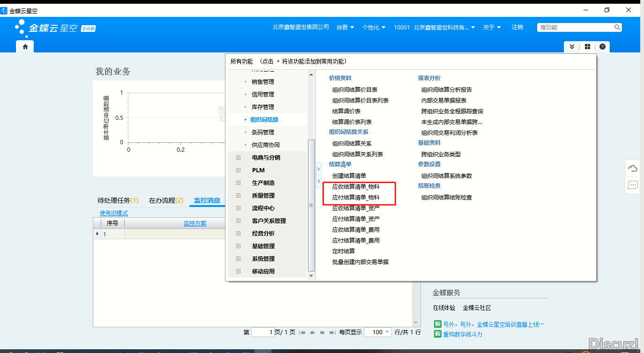Open 结算调价表列表
This screenshot has width=644, height=353.
[x=352, y=122]
